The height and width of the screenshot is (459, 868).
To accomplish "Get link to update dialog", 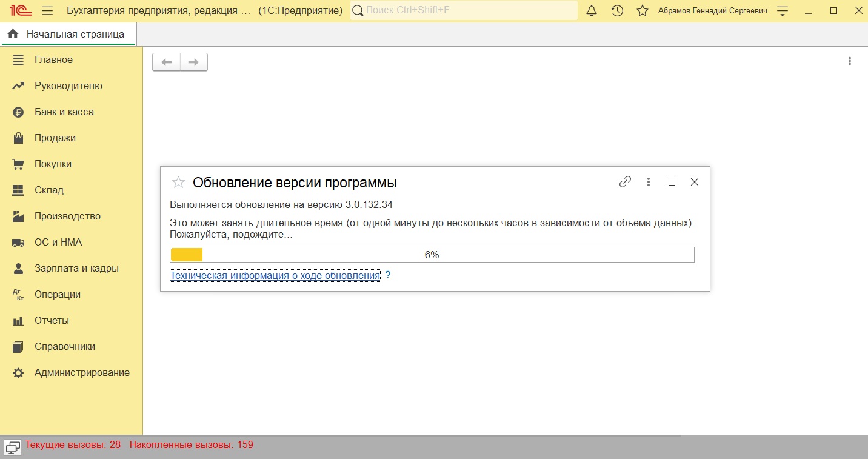I will coord(626,182).
